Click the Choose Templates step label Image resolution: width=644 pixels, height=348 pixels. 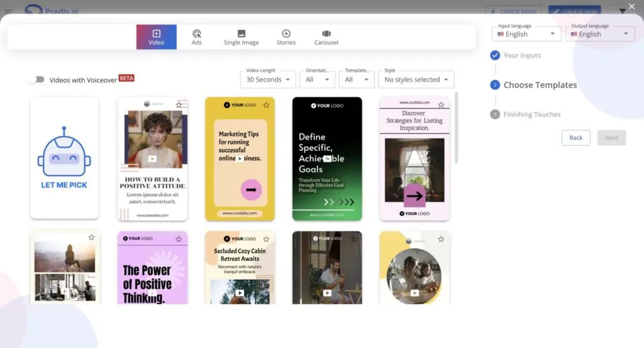[x=540, y=85]
